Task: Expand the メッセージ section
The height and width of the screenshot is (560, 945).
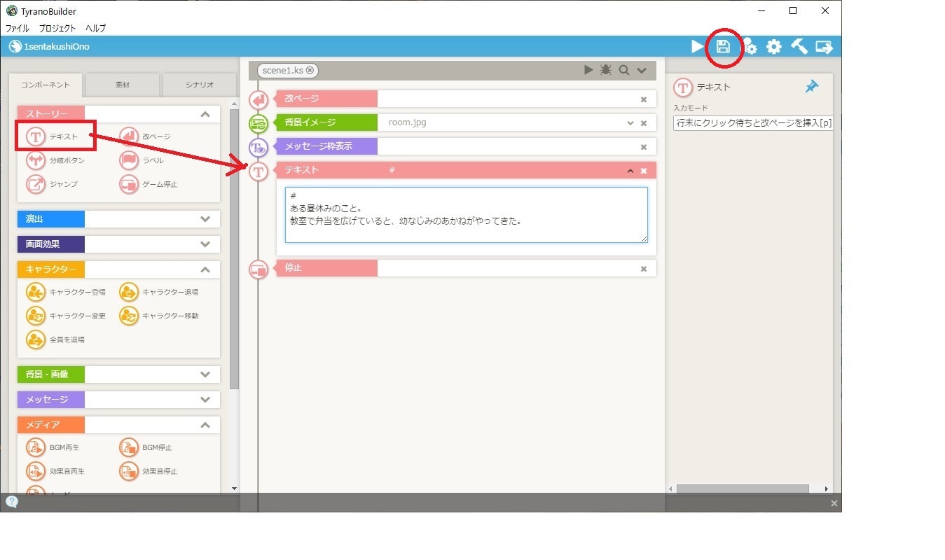Action: pyautogui.click(x=205, y=400)
